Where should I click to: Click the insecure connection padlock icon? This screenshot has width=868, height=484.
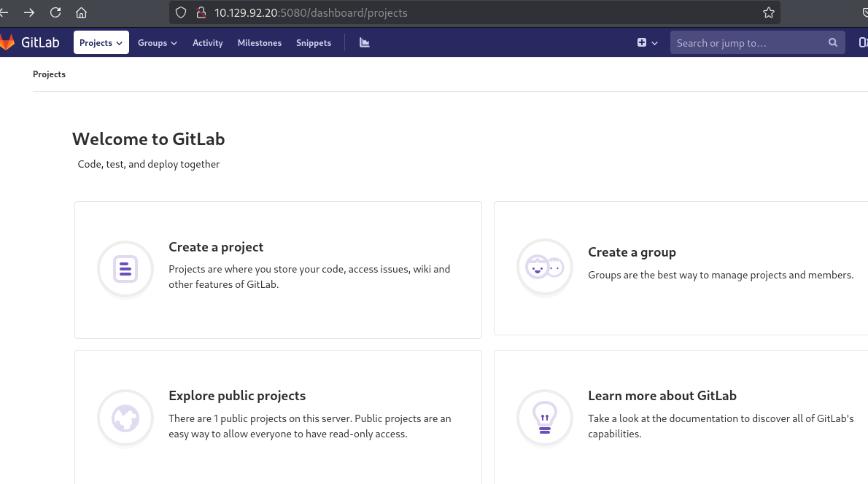coord(201,12)
